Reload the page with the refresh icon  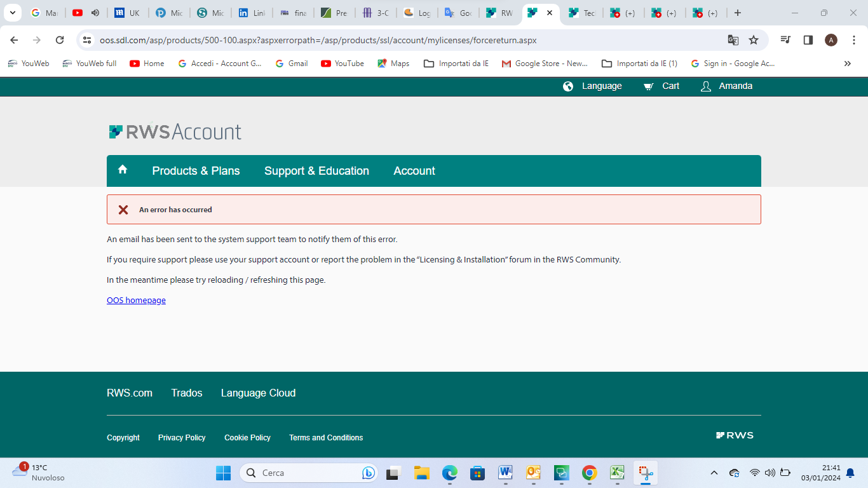60,40
